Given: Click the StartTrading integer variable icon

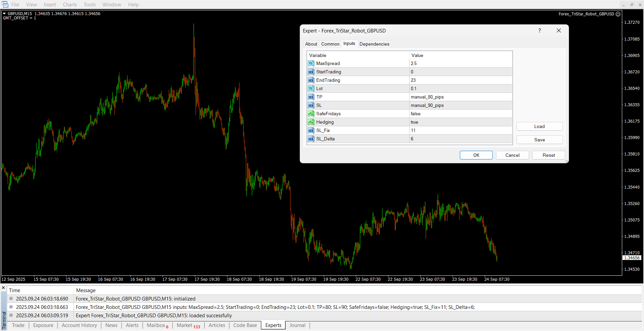Looking at the screenshot, I should click(x=311, y=72).
